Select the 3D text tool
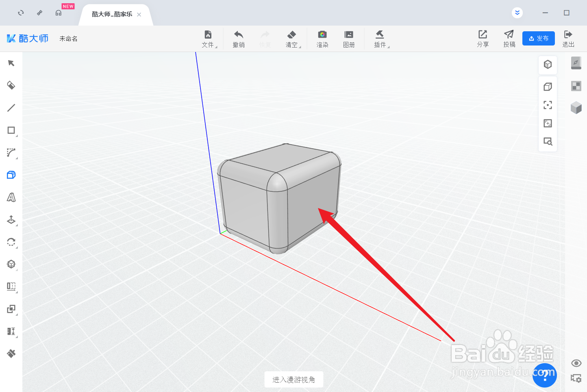This screenshot has height=392, width=587. pyautogui.click(x=11, y=197)
